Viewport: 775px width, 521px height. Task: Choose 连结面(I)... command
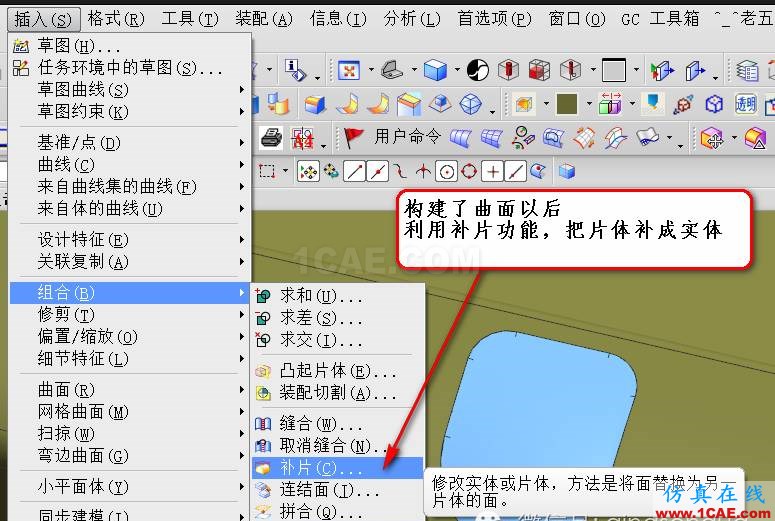(x=338, y=489)
